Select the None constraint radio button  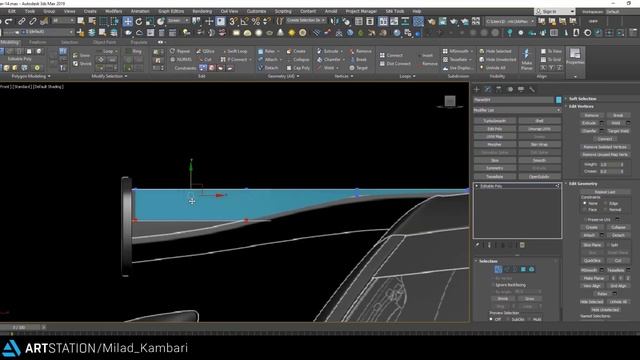point(585,203)
